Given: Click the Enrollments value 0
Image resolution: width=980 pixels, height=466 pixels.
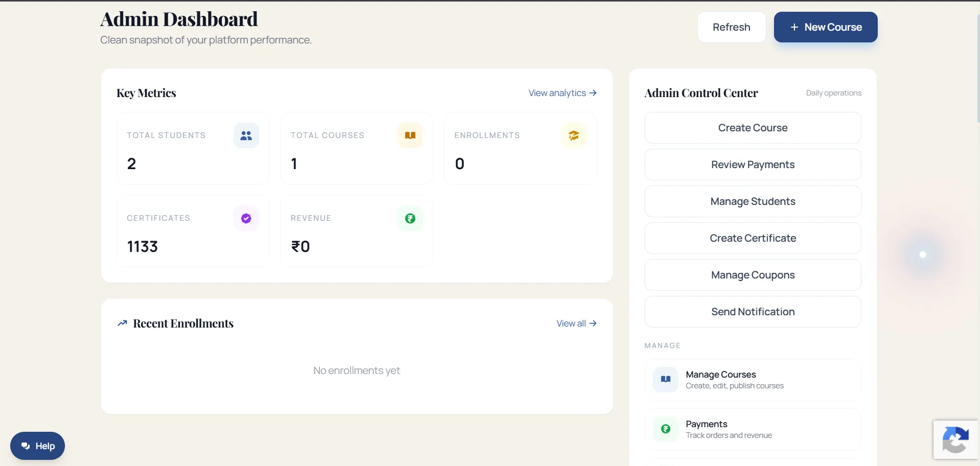Looking at the screenshot, I should tap(460, 164).
